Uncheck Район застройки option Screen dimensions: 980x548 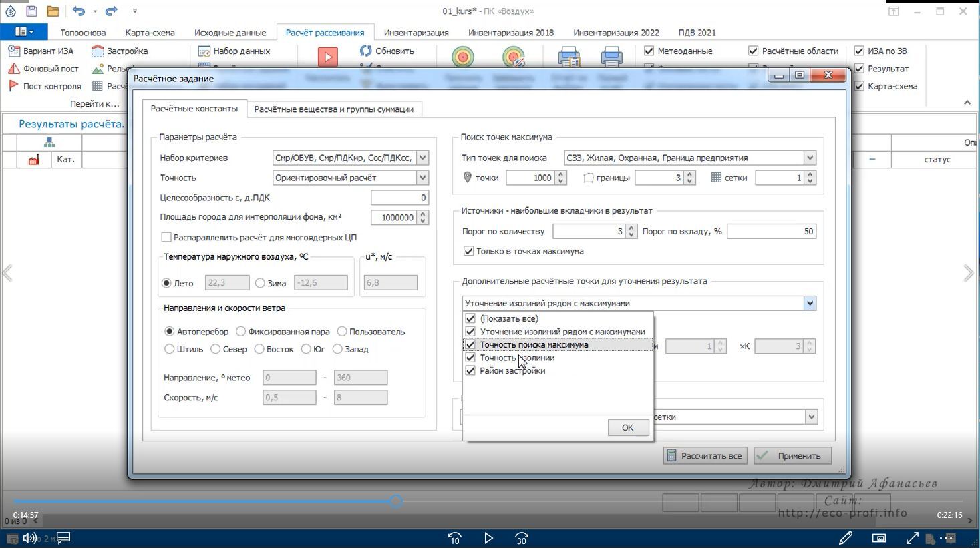tap(470, 370)
